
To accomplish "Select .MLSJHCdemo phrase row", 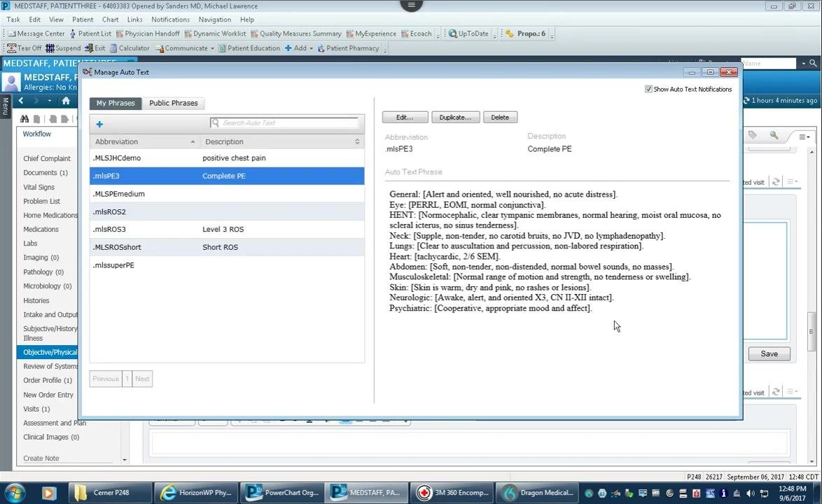I will coord(227,157).
